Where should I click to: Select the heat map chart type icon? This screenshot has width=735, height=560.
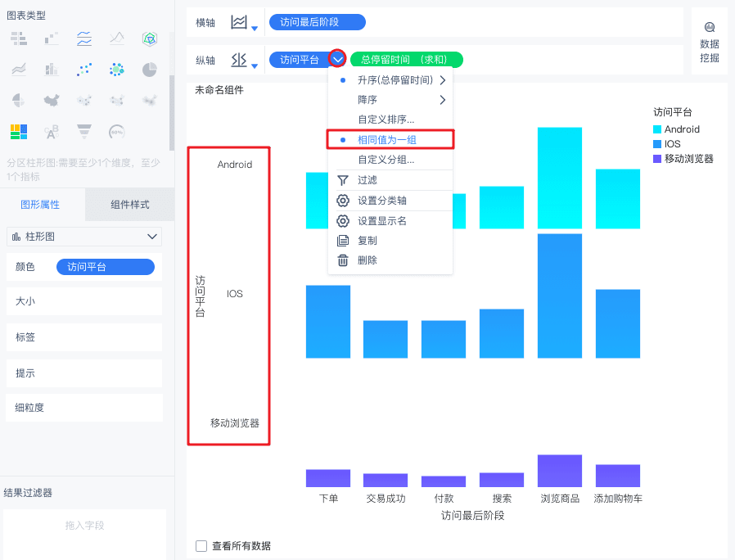point(150,101)
